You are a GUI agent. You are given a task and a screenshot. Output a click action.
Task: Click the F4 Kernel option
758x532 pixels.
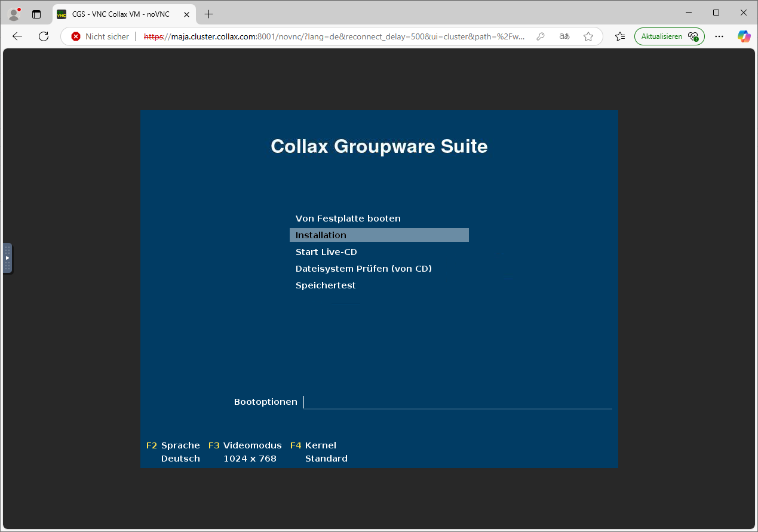[313, 445]
